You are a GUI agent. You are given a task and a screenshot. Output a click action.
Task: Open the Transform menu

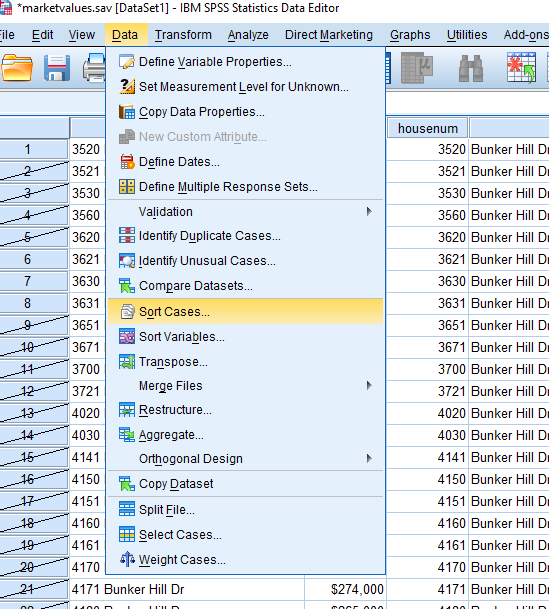[183, 35]
